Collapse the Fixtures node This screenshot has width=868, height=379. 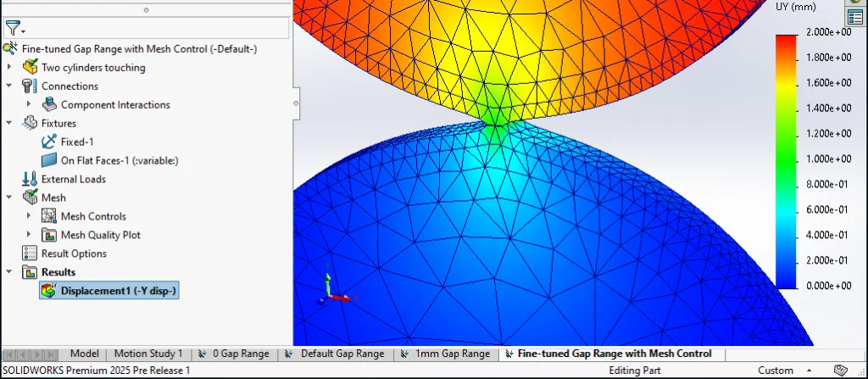(x=8, y=123)
